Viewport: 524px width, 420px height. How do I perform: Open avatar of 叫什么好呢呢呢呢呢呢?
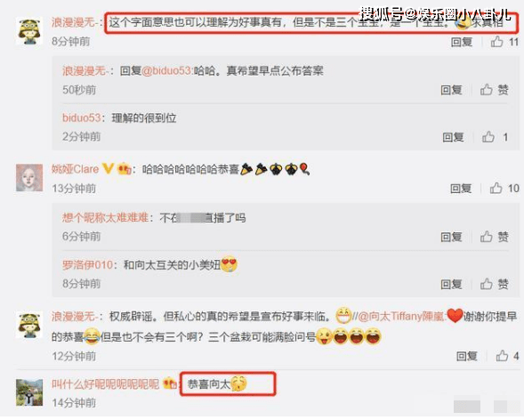pos(29,392)
